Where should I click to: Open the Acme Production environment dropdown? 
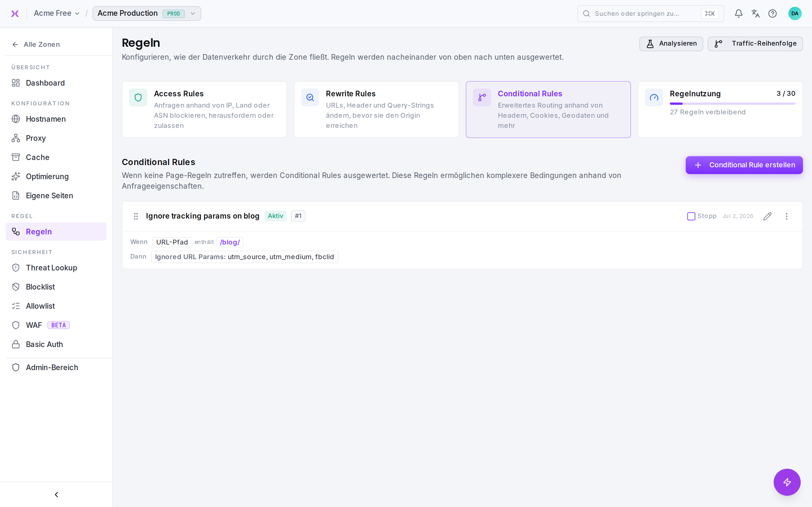pos(147,14)
